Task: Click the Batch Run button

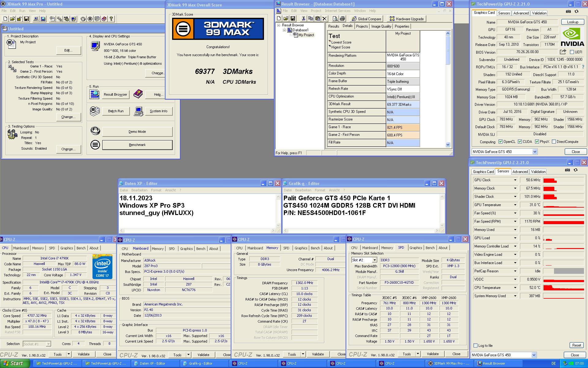Action: [x=116, y=111]
